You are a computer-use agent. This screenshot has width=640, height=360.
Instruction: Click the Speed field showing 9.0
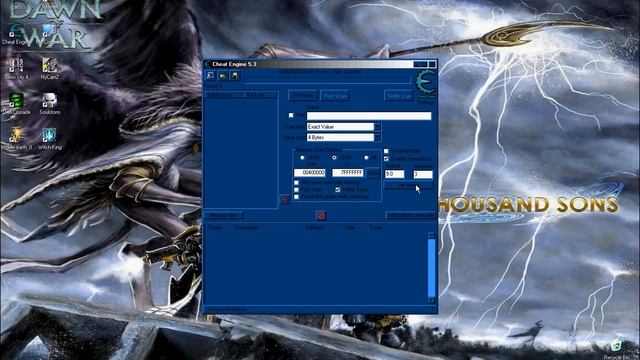[394, 174]
